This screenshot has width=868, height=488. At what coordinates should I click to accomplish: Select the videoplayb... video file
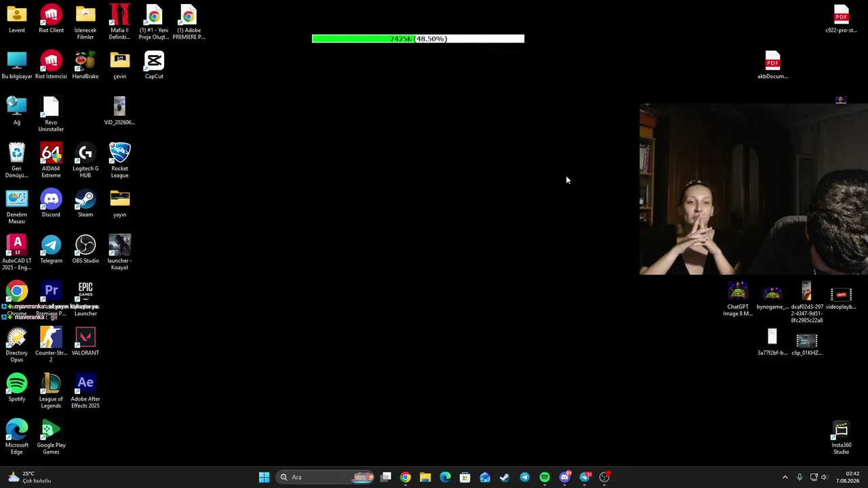(x=842, y=296)
